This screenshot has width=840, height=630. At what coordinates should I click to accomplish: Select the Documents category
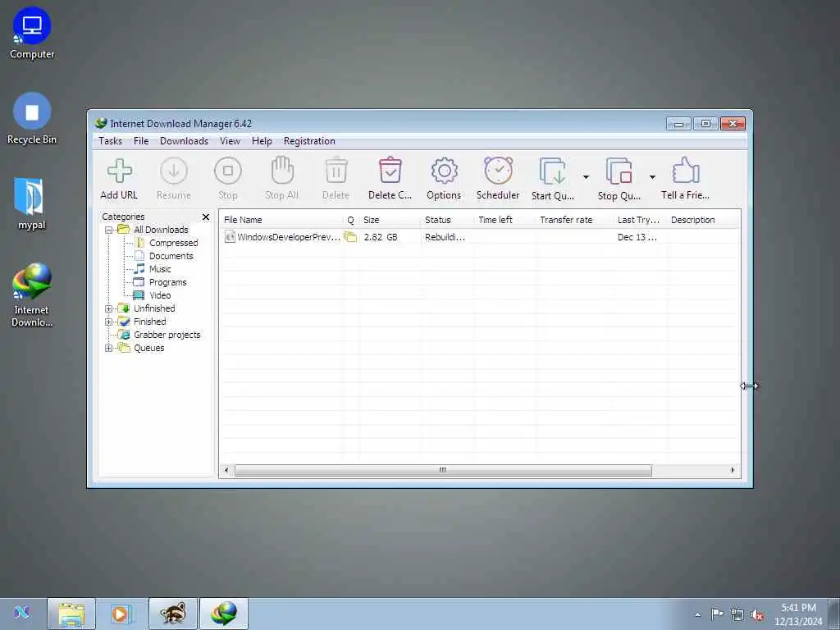click(171, 256)
